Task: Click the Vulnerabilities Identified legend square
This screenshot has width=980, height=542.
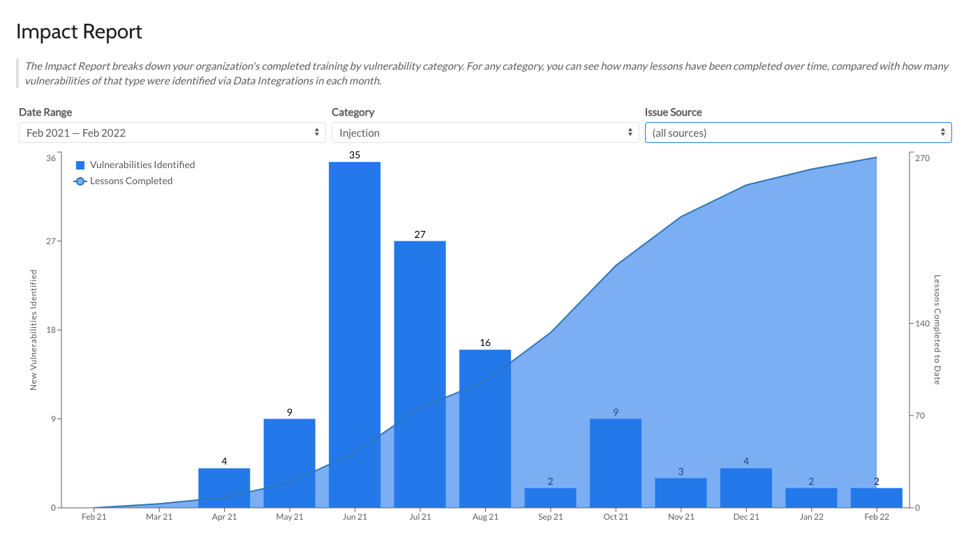Action: (80, 165)
